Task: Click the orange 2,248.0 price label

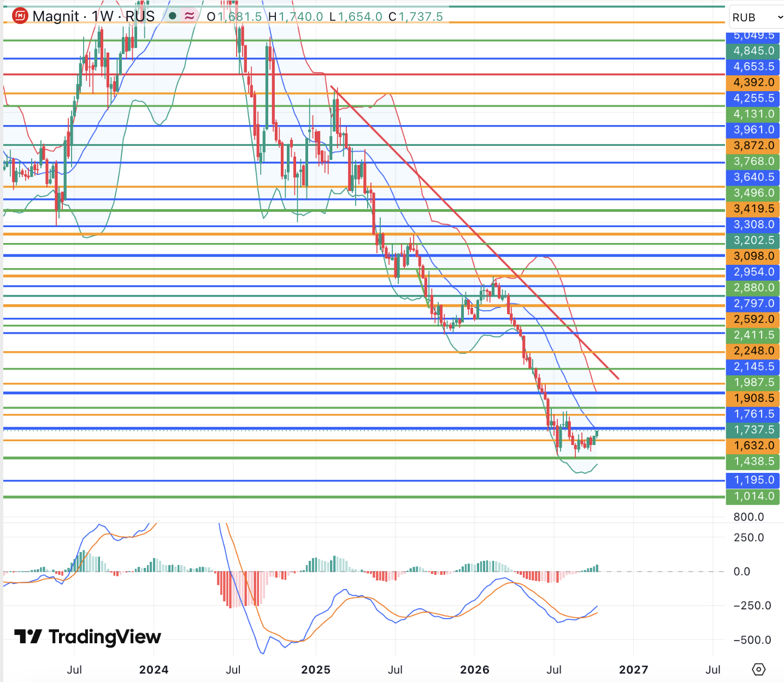Action: click(753, 352)
